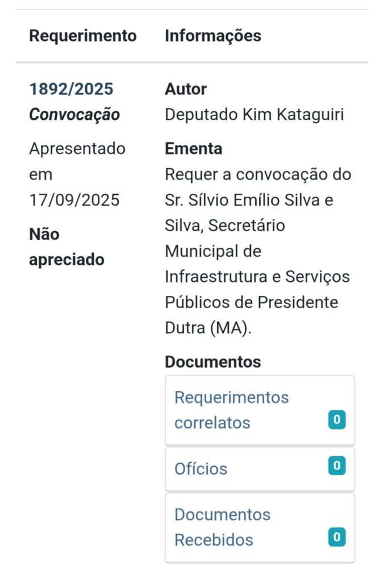392x582 pixels.
Task: Click the 'Infraestrutura e Serviços' ementa line
Action: tap(257, 277)
